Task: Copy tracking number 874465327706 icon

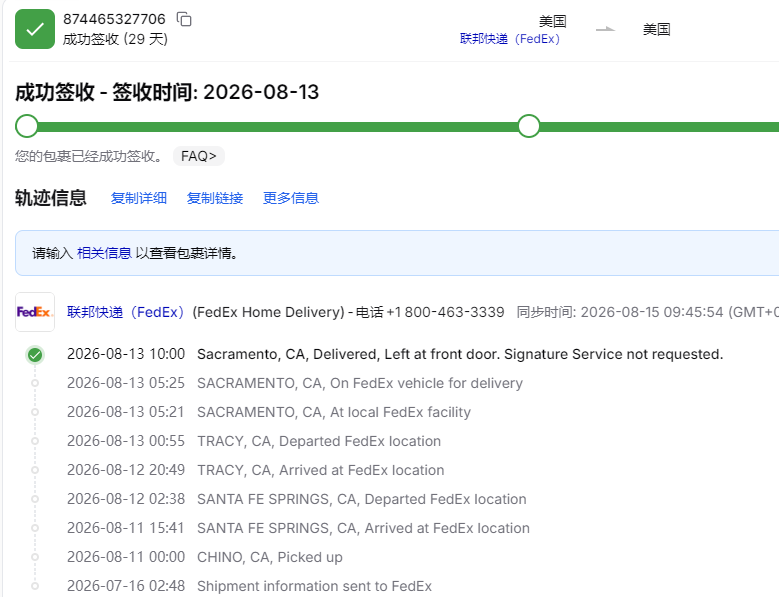Action: click(184, 19)
